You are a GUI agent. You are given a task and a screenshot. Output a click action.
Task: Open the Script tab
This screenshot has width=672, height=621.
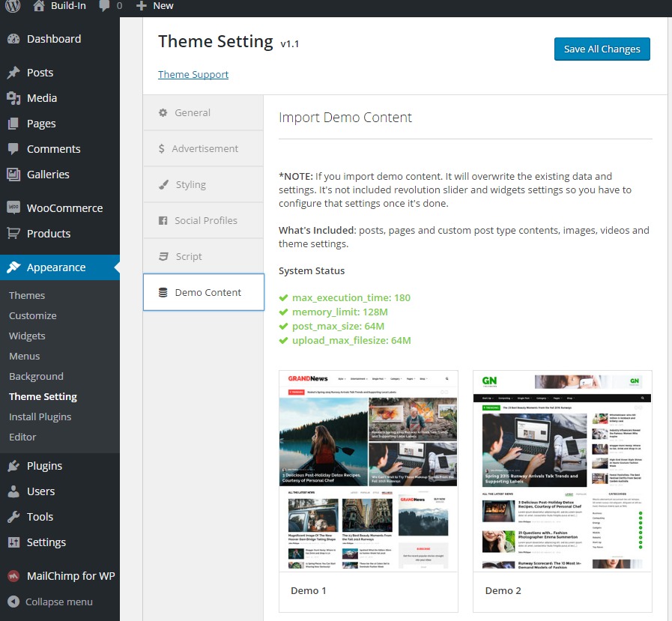tap(204, 257)
